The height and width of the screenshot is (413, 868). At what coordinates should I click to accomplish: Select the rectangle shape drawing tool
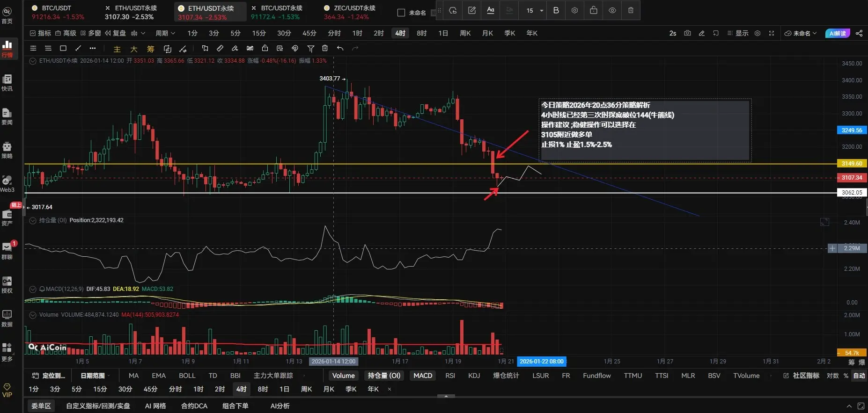(x=63, y=48)
